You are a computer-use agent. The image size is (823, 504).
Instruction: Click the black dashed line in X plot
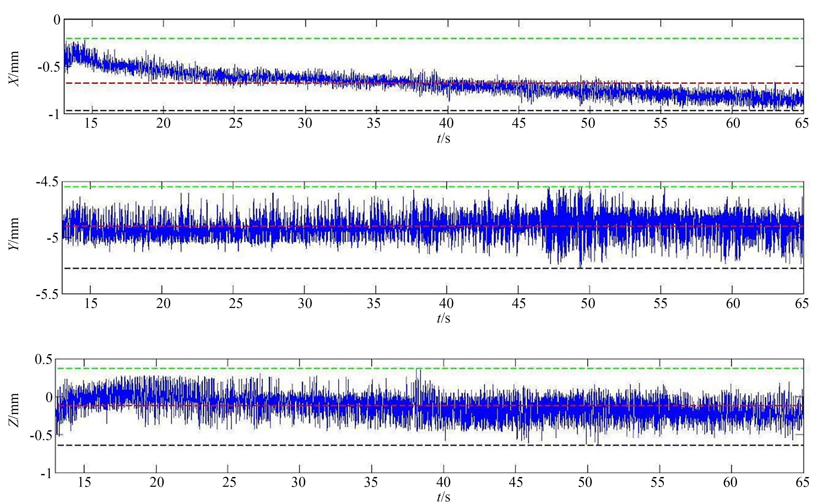(334, 110)
